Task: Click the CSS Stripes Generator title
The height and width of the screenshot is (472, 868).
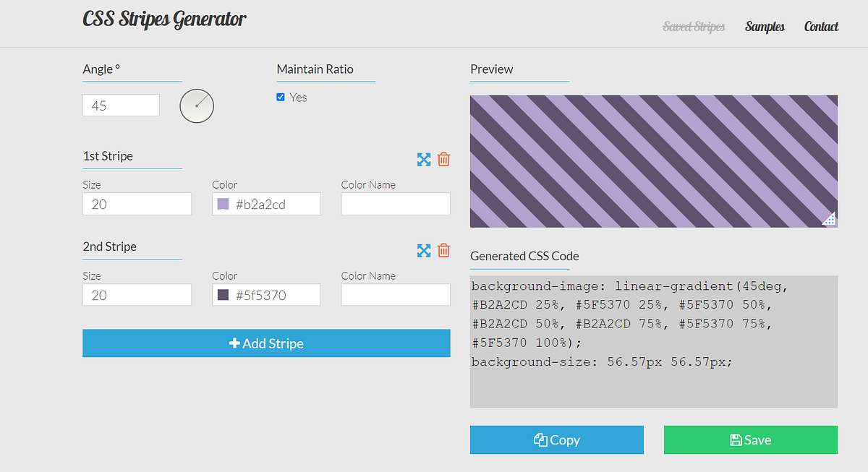Action: tap(164, 19)
